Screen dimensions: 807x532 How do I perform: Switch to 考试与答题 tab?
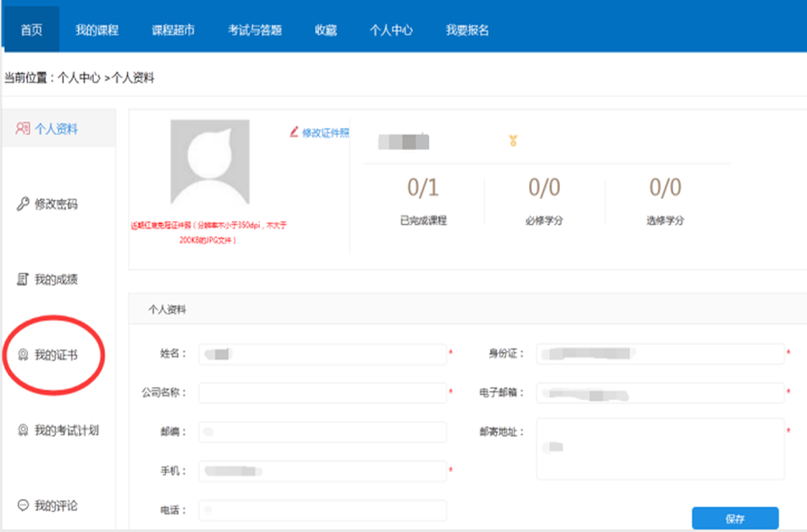[x=255, y=30]
